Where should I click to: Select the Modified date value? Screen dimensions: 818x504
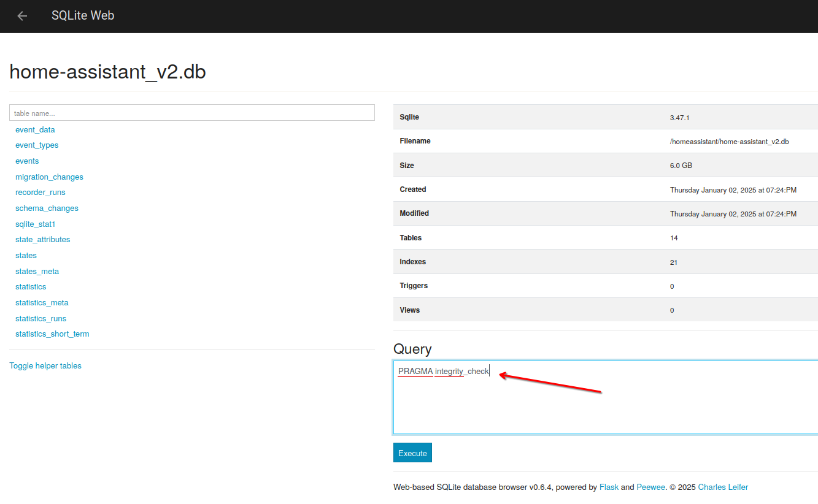click(x=733, y=214)
